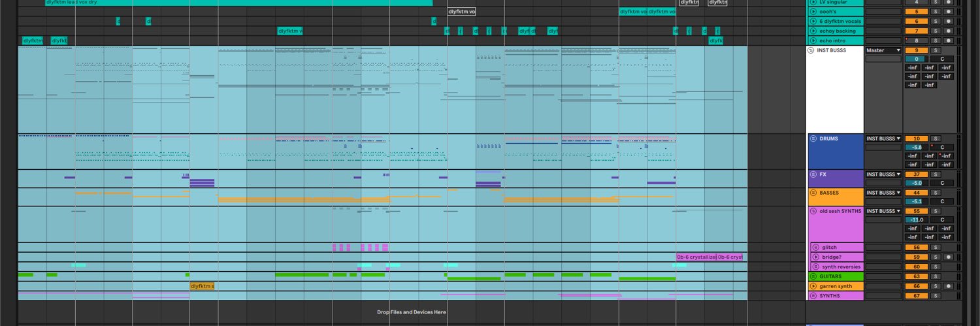
Task: Solo the echoy backing track
Action: point(936,31)
